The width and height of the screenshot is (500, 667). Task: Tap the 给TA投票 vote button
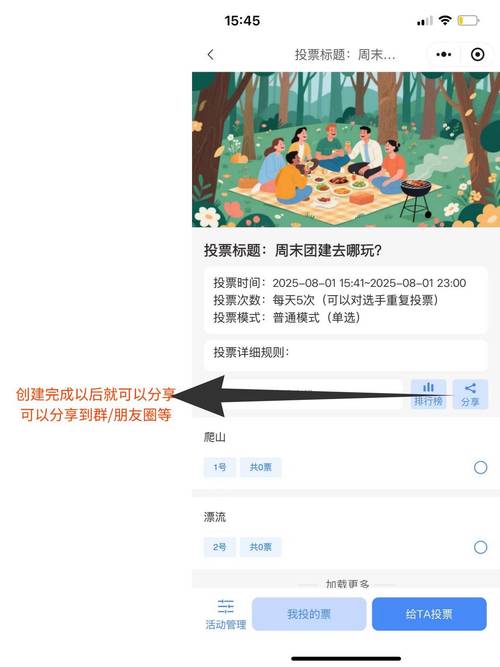tap(429, 614)
